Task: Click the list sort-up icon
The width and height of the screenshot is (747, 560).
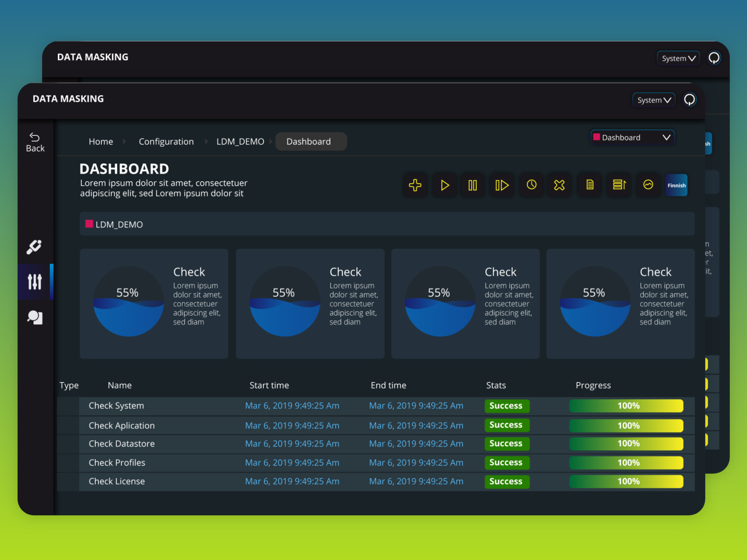Action: click(619, 185)
